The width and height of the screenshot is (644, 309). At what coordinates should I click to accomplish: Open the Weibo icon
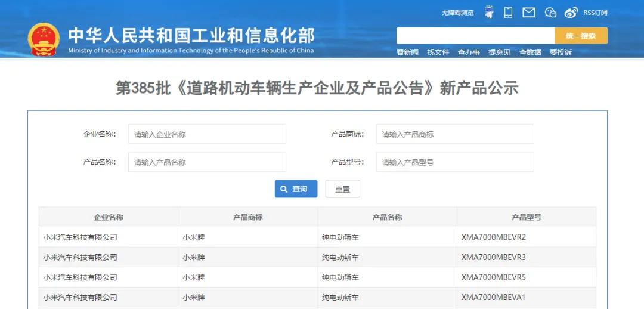pos(571,13)
